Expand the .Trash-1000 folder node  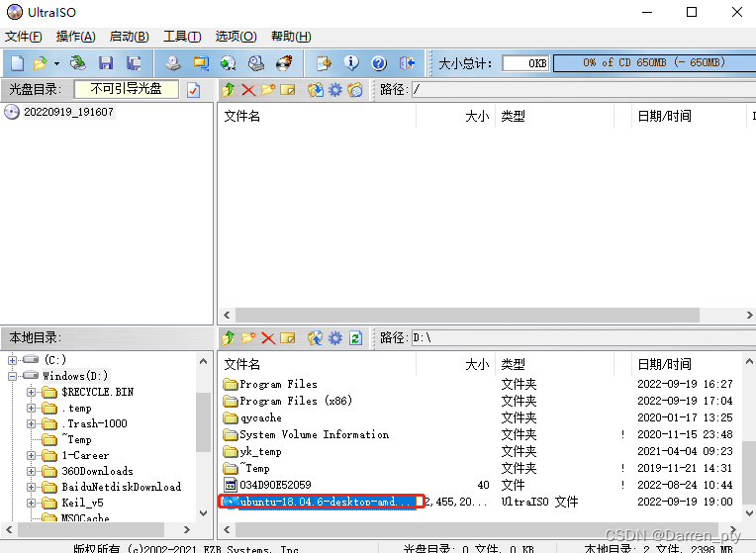[x=32, y=423]
